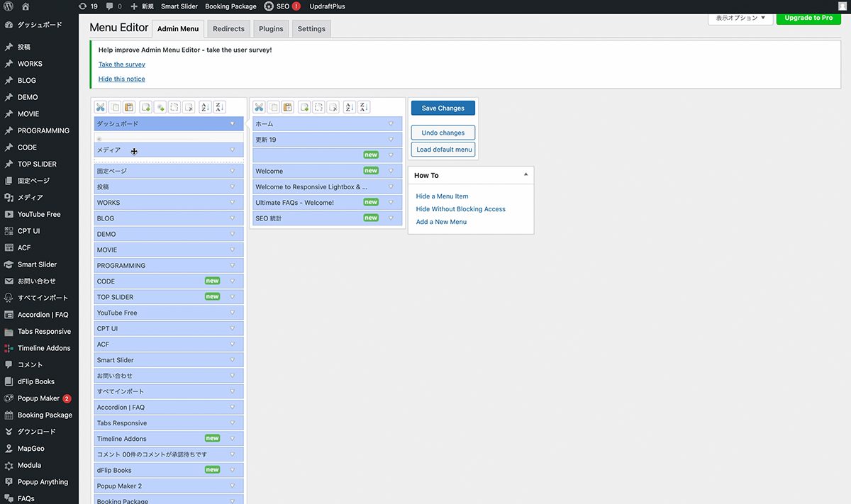
Task: Open Popup Maker in the admin sidebar
Action: (39, 398)
